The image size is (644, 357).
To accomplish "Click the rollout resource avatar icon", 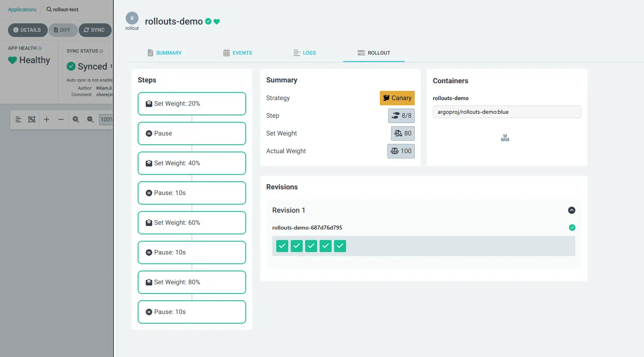I will coord(132,18).
